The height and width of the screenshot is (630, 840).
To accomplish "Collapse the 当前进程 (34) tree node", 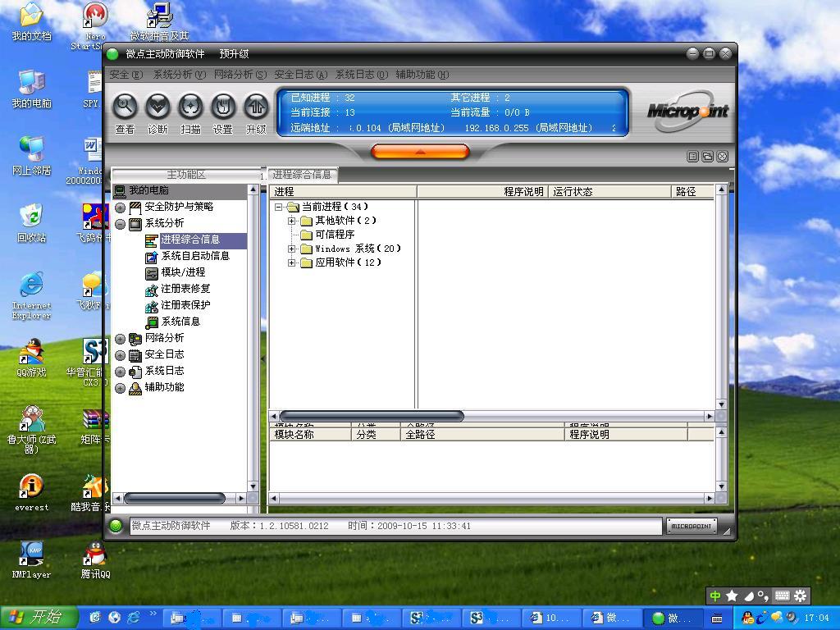I will click(x=278, y=207).
